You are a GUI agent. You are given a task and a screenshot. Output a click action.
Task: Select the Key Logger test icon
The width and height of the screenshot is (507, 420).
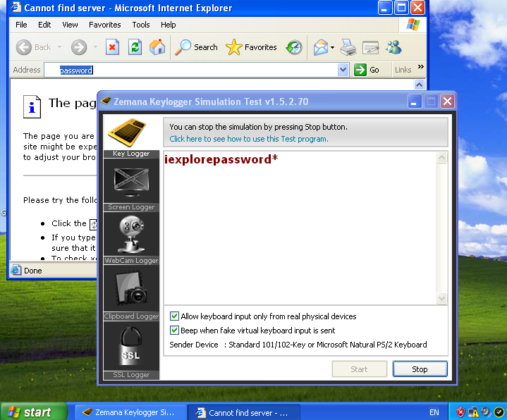128,132
